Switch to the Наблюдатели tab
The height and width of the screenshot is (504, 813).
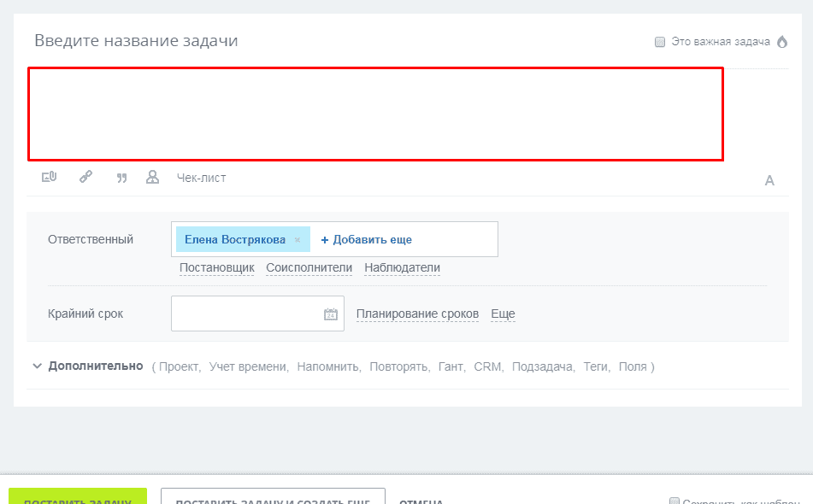point(402,268)
